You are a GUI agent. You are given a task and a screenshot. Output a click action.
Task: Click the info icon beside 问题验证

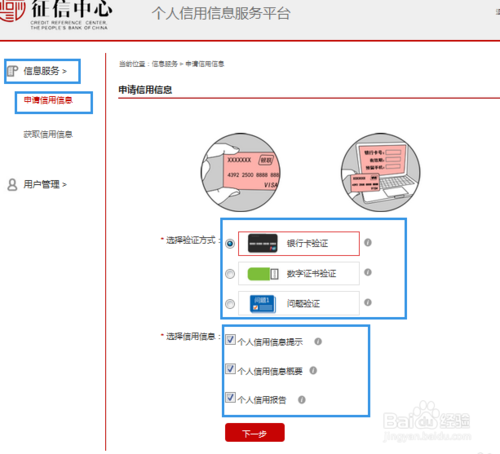tap(368, 302)
